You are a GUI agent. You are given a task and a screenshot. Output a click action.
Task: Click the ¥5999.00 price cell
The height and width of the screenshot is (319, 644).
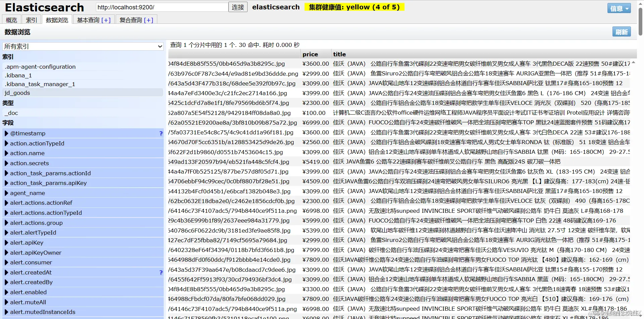point(315,220)
